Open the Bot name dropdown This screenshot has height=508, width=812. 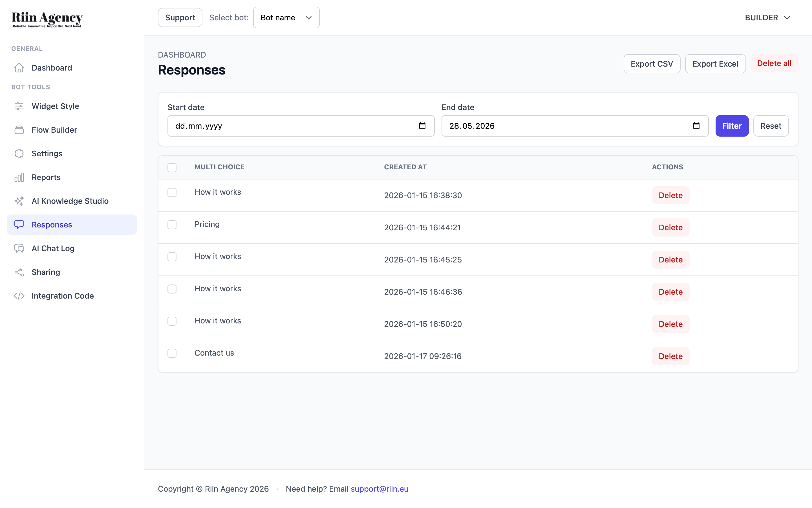(x=286, y=17)
